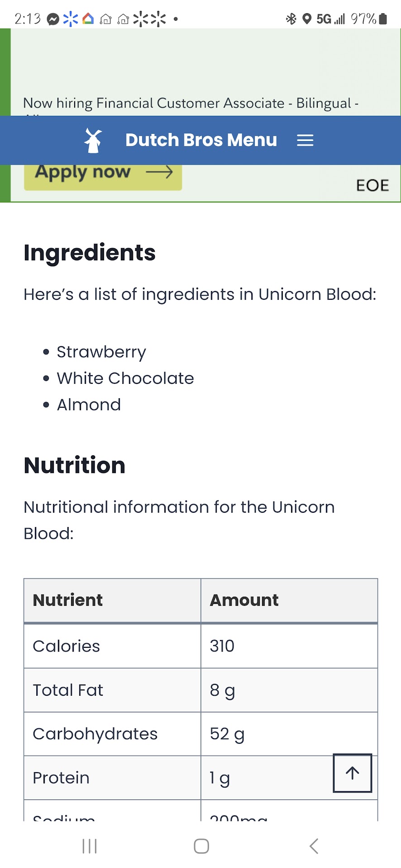Open the recent apps navigation icon

pyautogui.click(x=90, y=846)
